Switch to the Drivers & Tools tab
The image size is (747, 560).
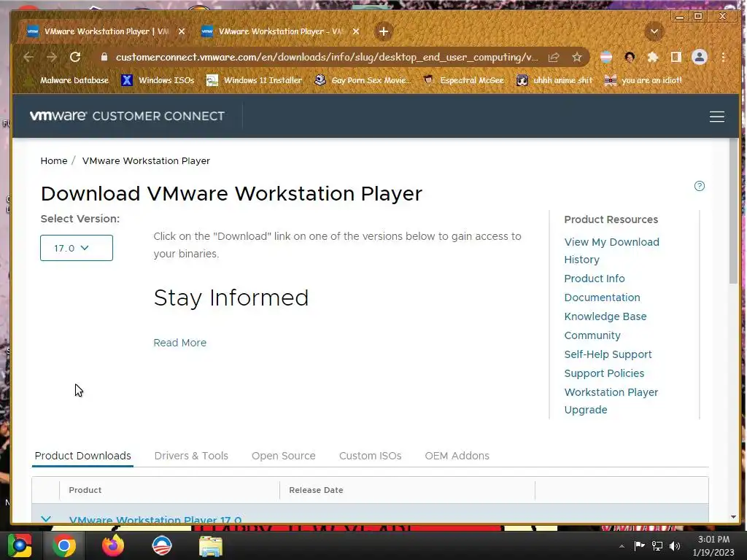191,456
